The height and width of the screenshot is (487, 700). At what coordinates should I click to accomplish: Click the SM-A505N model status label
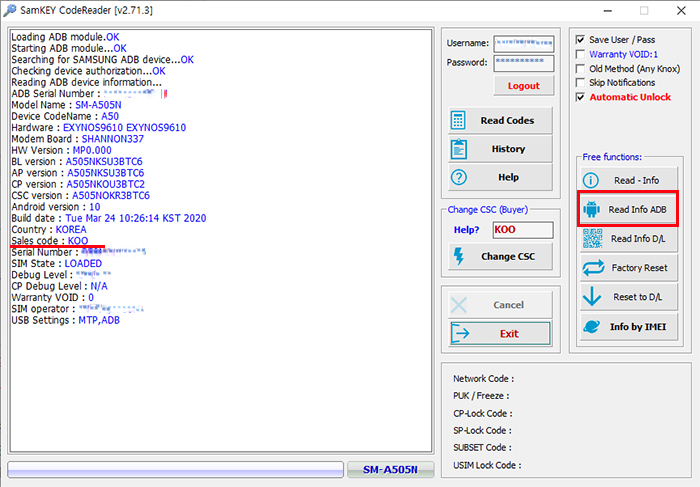[390, 470]
